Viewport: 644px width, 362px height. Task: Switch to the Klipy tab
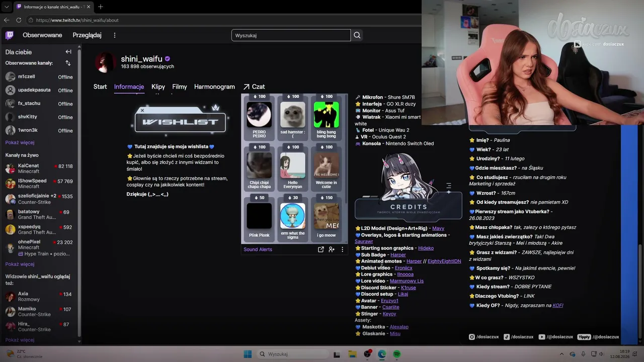[x=158, y=86]
